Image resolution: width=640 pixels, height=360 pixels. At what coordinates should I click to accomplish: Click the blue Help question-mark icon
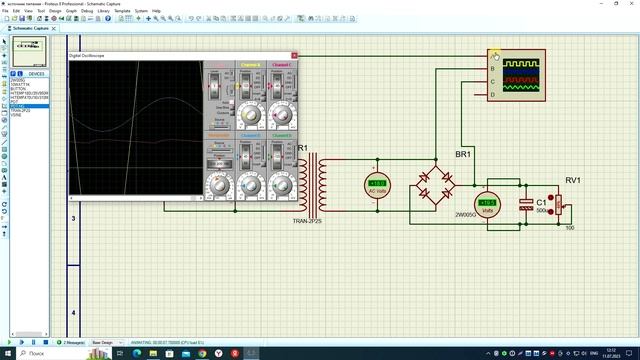[x=108, y=19]
